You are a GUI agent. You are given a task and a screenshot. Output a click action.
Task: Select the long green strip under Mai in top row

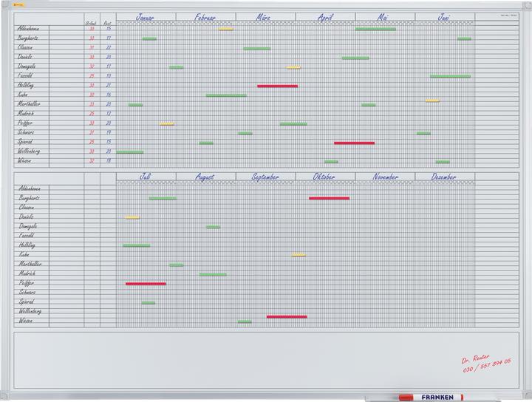coord(375,29)
